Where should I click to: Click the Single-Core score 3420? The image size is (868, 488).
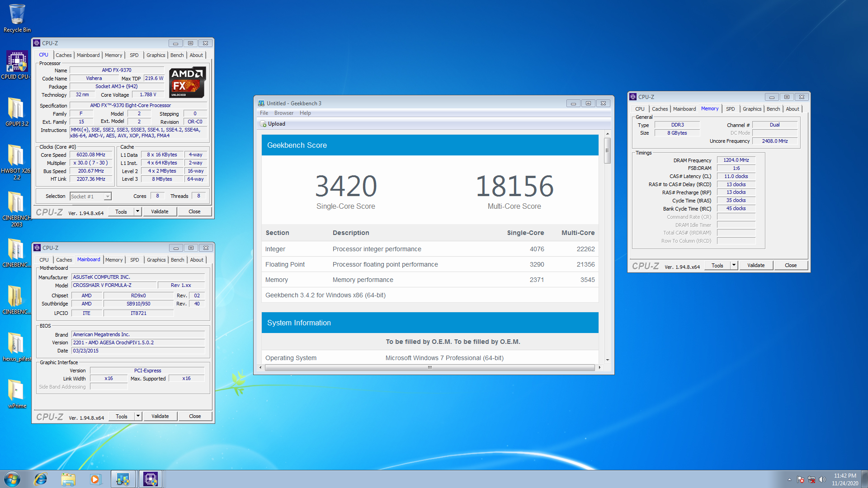pos(346,186)
